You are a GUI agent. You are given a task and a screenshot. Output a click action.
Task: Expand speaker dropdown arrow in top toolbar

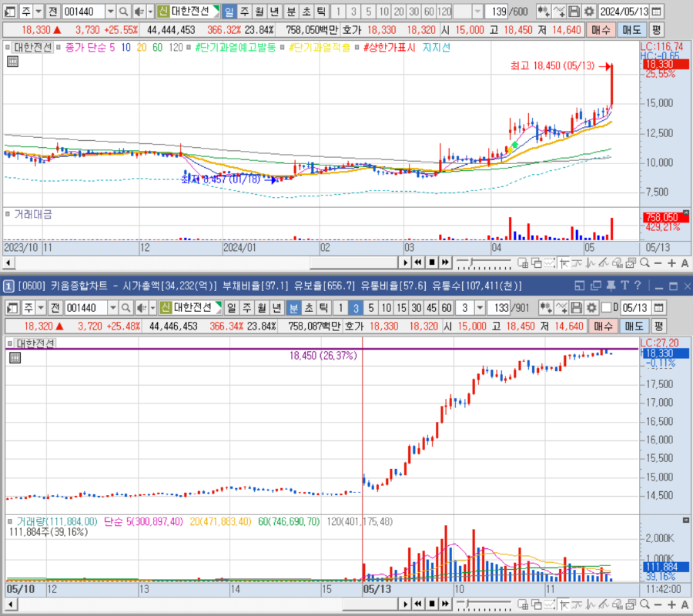pos(150,11)
